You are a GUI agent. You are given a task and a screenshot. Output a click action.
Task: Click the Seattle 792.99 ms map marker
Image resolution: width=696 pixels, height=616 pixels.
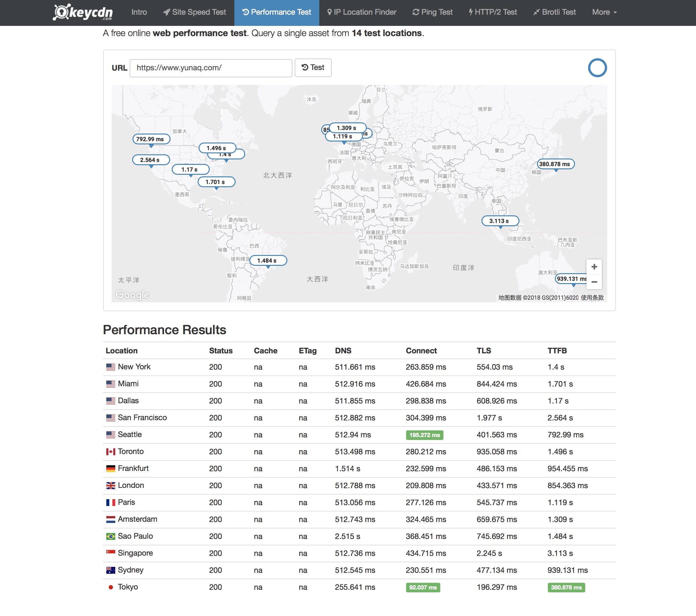tap(151, 139)
